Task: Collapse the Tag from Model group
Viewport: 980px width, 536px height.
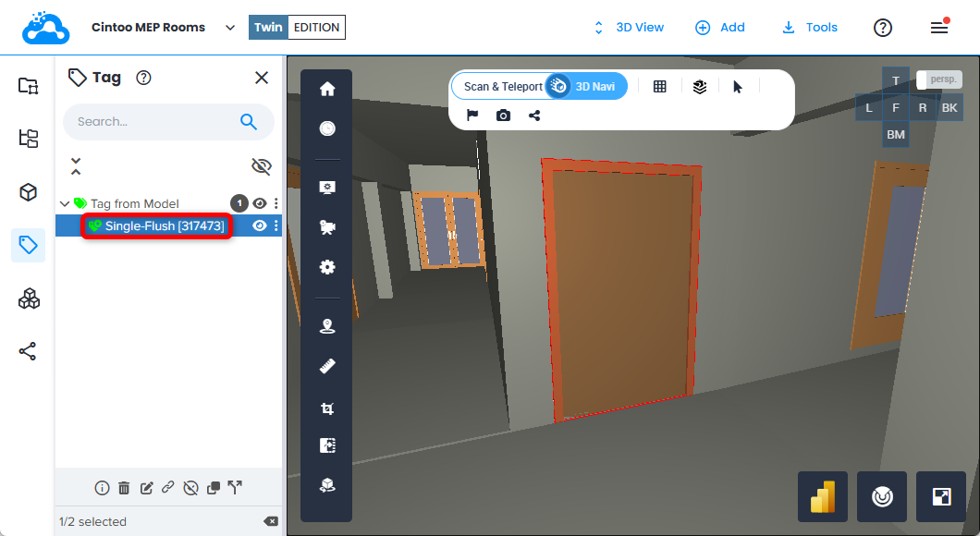Action: click(x=65, y=203)
